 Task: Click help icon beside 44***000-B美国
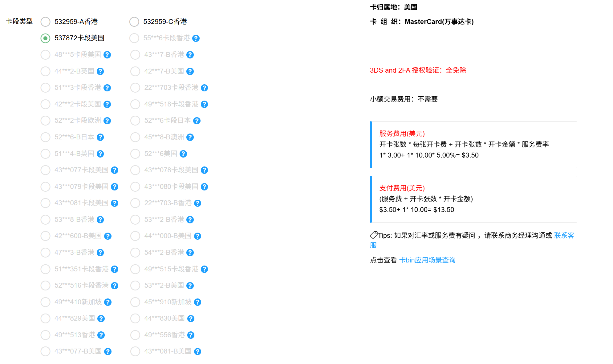point(198,236)
